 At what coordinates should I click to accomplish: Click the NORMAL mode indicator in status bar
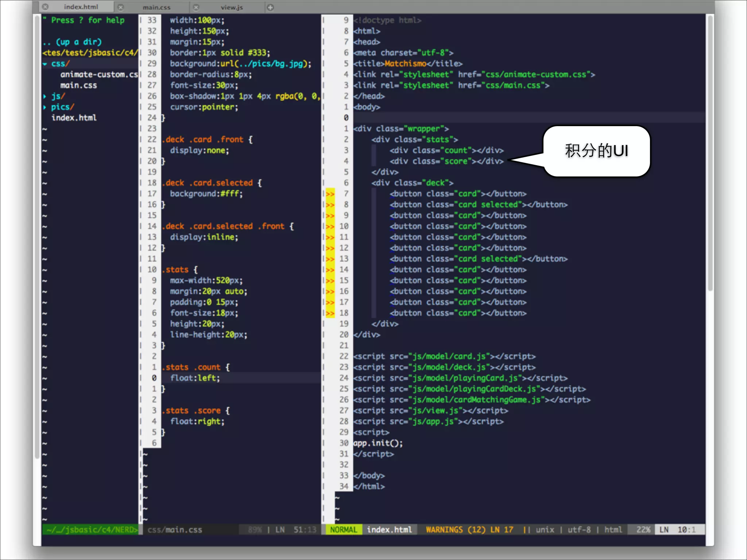(x=344, y=530)
